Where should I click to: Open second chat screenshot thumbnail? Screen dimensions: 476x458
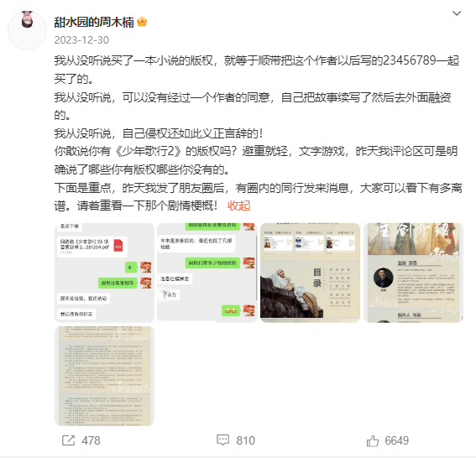(207, 273)
